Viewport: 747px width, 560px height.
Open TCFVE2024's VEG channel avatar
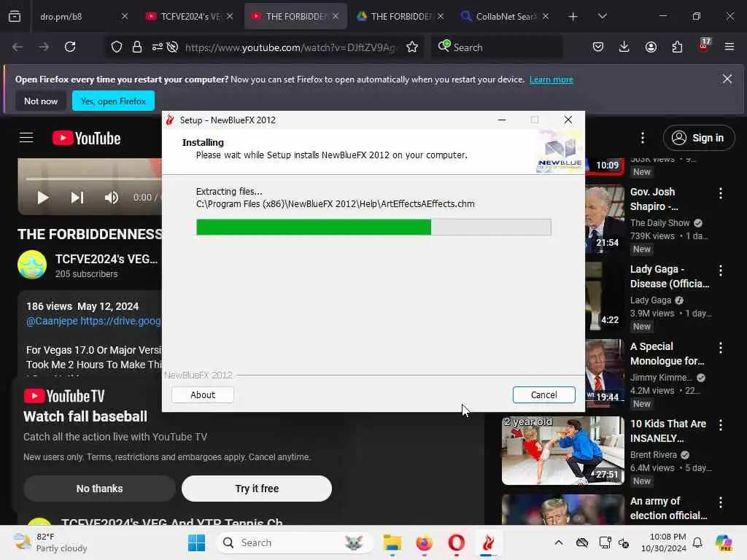pos(32,265)
